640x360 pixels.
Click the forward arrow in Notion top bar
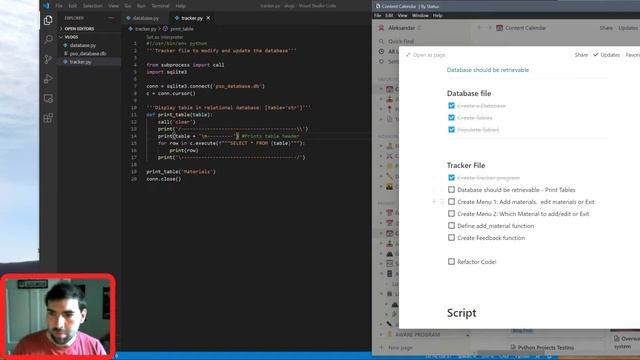(489, 28)
